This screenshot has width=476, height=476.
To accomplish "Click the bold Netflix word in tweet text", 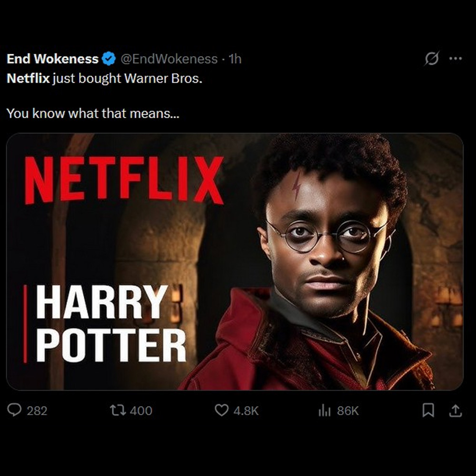I will pyautogui.click(x=28, y=78).
